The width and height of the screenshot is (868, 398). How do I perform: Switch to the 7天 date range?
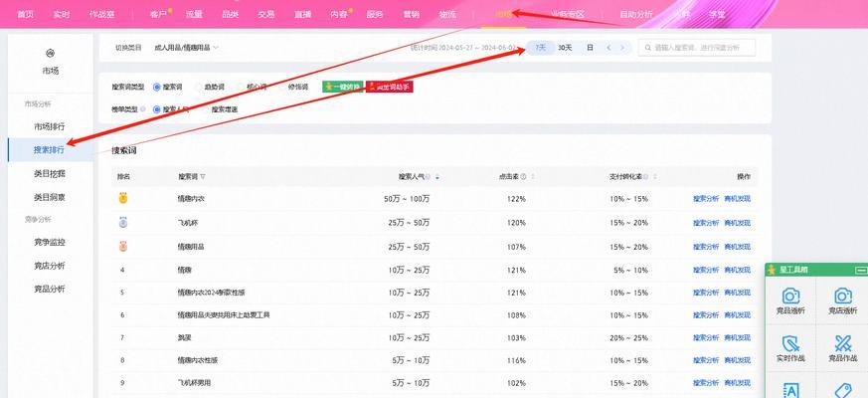click(540, 48)
